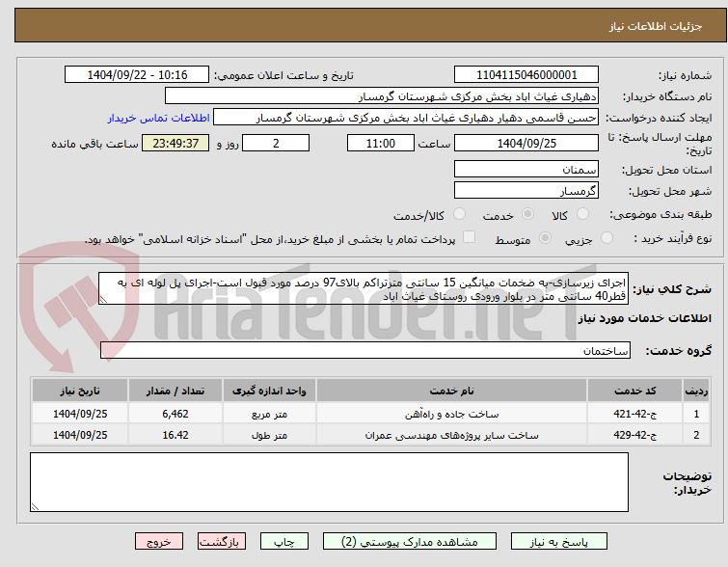This screenshot has height=567, width=728.
Task: Select the کالا/خدمت radio button
Action: (459, 214)
